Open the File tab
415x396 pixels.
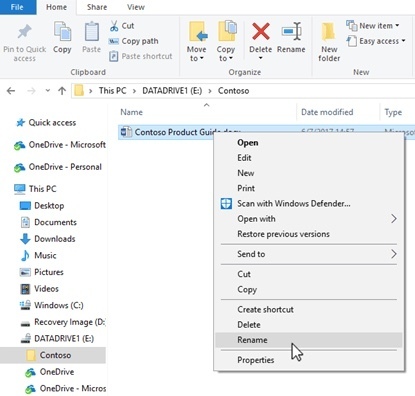(x=17, y=7)
